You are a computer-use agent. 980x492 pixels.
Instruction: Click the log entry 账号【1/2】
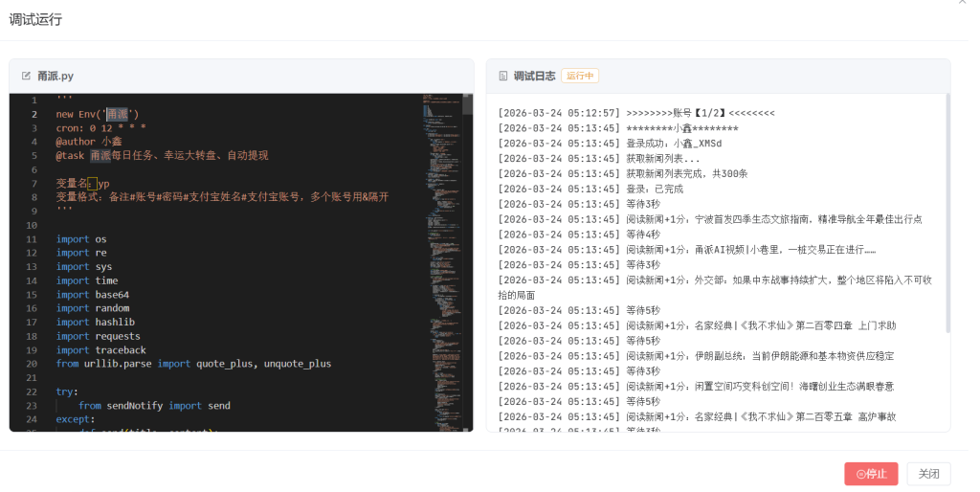(636, 113)
